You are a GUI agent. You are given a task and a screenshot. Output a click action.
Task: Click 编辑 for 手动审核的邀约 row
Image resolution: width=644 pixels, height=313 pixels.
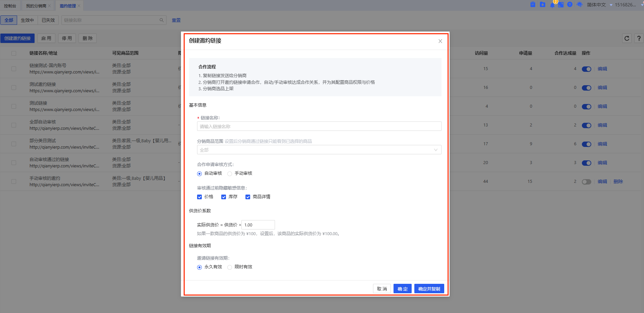click(x=602, y=181)
